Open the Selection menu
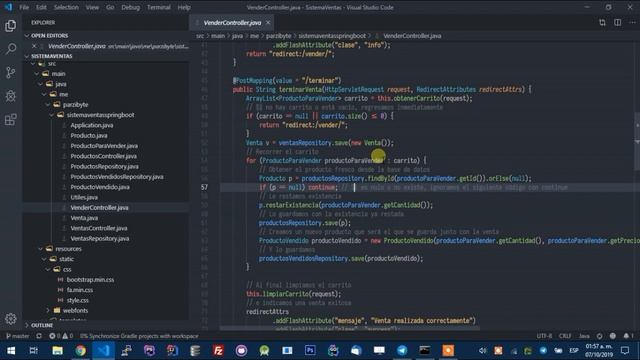Screen dimensions: 640x360 click(66, 7)
